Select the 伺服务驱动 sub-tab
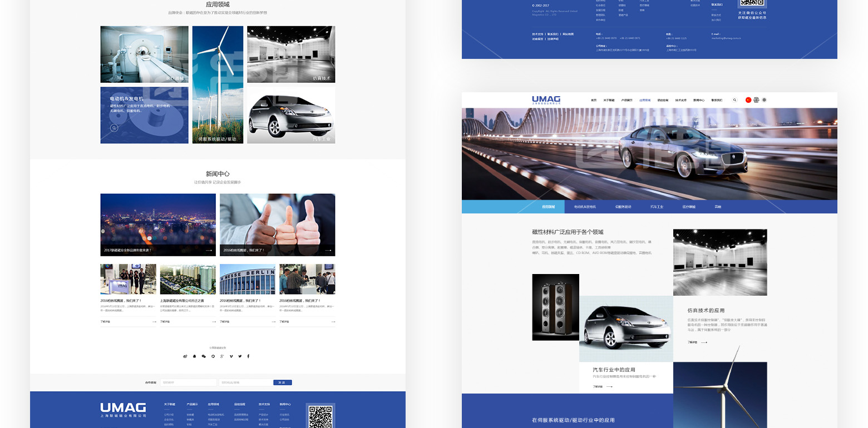868x428 pixels. pos(623,207)
